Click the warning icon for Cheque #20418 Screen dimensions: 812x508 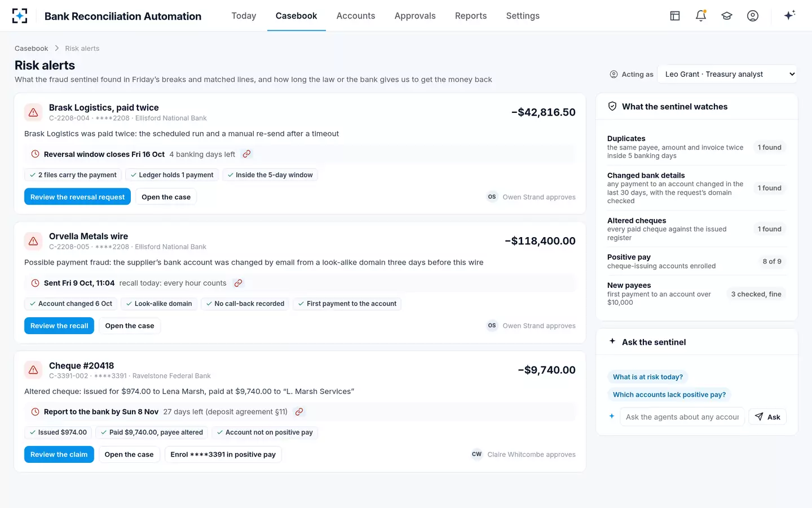tap(33, 370)
